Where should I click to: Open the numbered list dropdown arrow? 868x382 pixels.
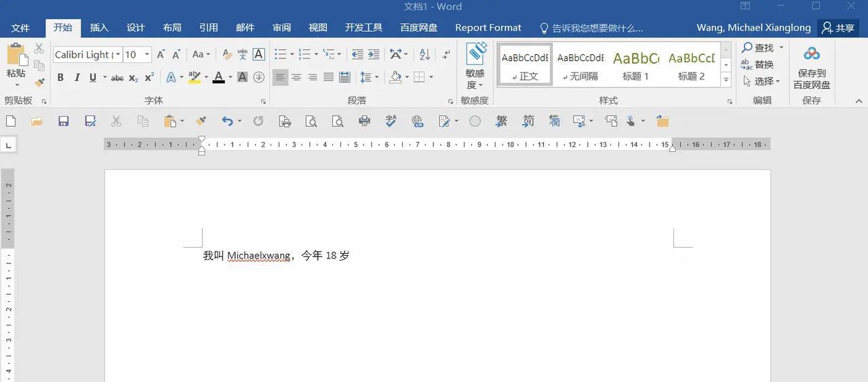[317, 54]
